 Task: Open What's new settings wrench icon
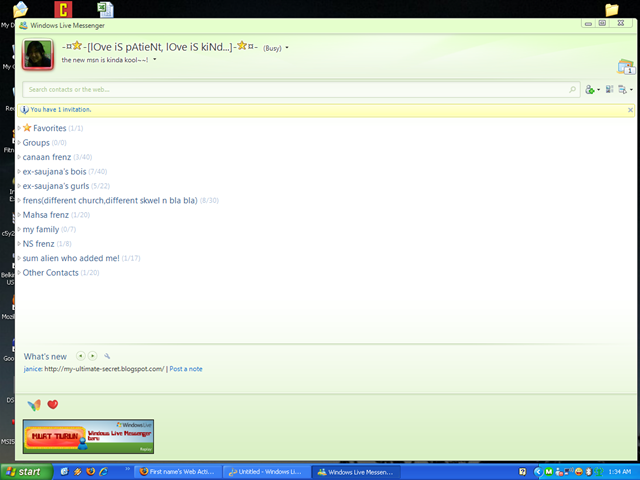pyautogui.click(x=107, y=356)
